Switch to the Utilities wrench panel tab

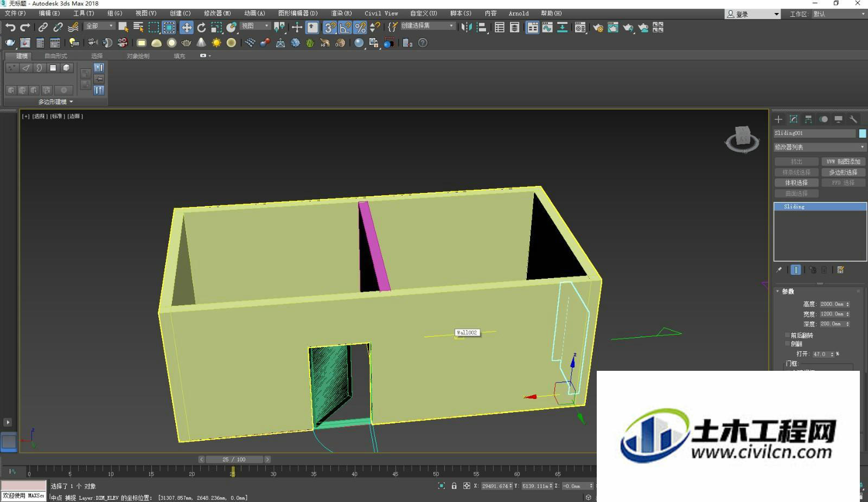click(x=853, y=119)
